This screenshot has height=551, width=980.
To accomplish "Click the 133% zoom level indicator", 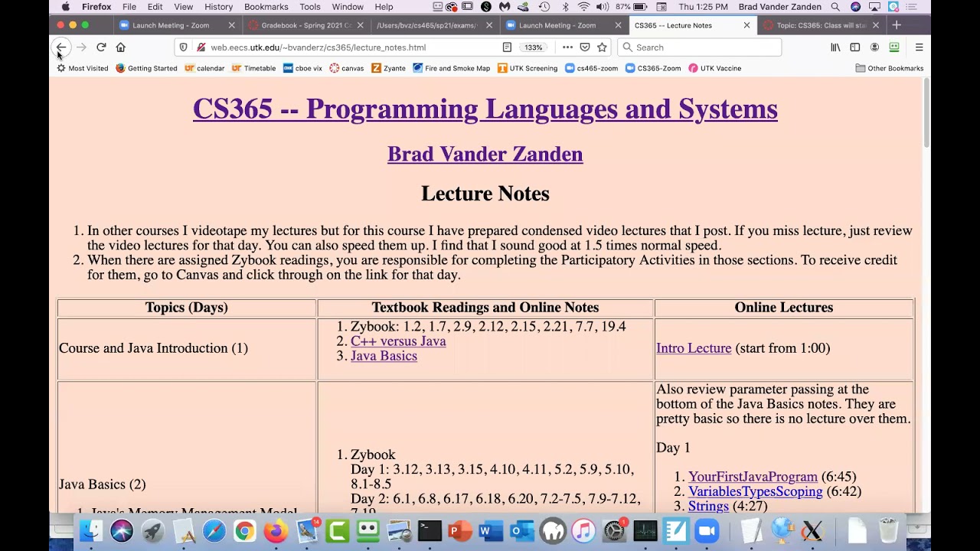I will pyautogui.click(x=533, y=47).
